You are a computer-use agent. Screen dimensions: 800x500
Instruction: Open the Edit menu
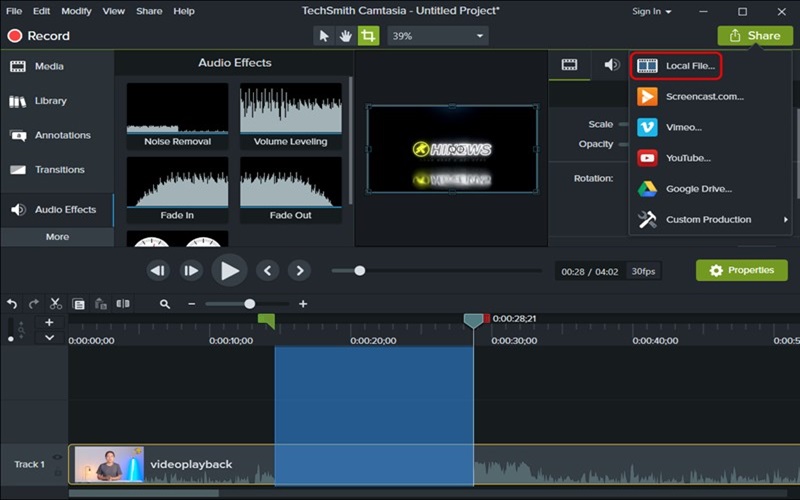click(41, 11)
